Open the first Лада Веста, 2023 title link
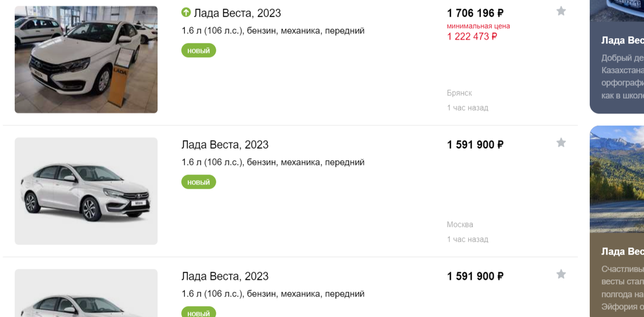Viewport: 644px width, 317px height. point(237,13)
